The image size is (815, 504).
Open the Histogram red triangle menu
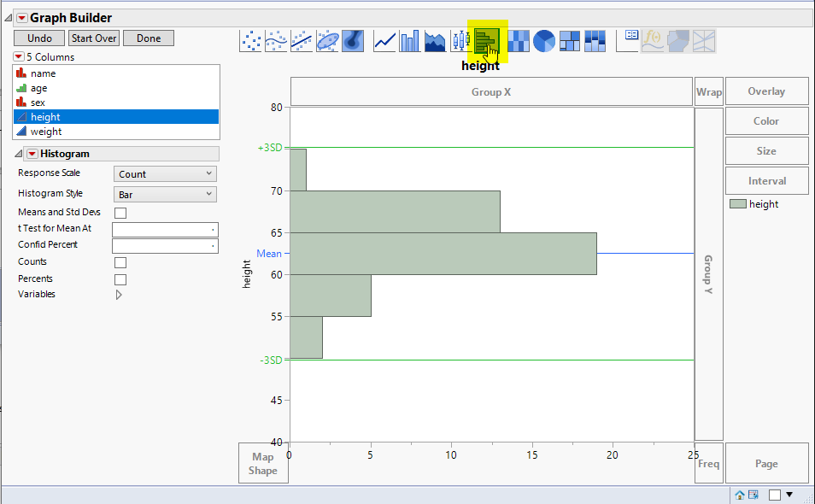[x=32, y=154]
